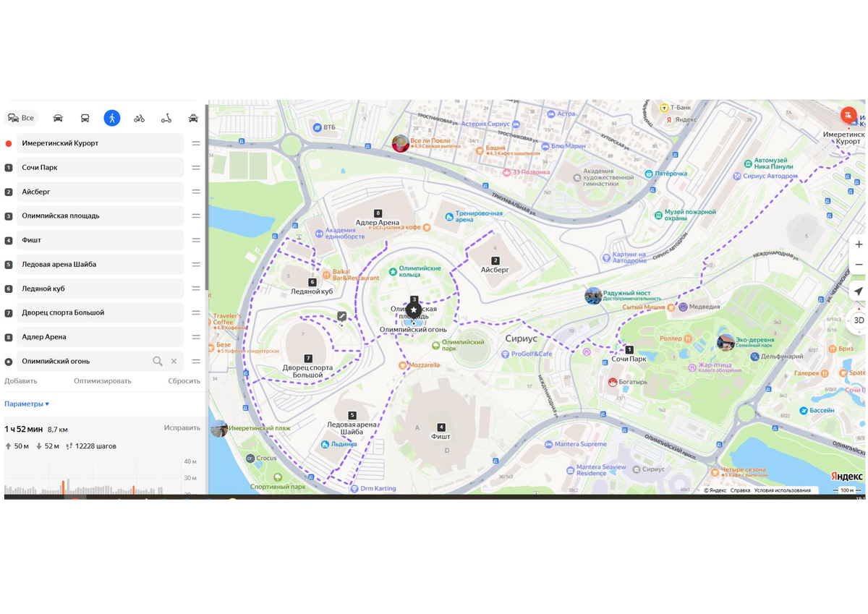Click the Имеретинский Курорт train station marker
This screenshot has height=614, width=868.
coord(848,115)
